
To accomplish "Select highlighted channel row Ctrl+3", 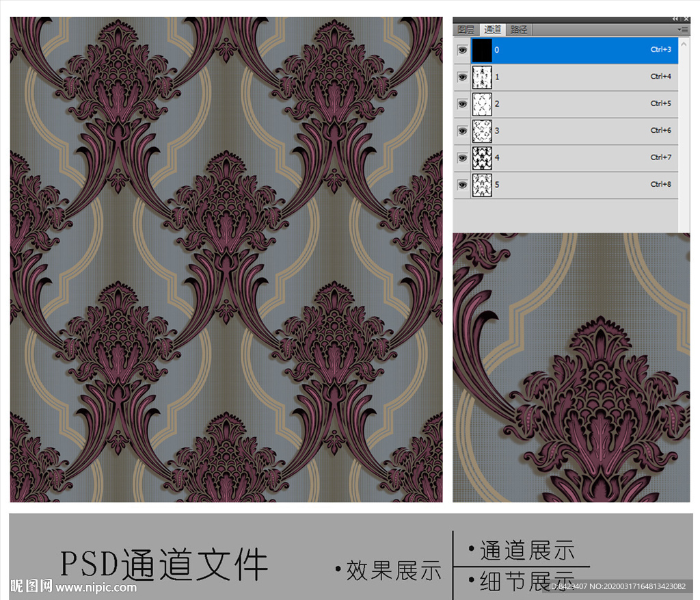I will click(565, 50).
